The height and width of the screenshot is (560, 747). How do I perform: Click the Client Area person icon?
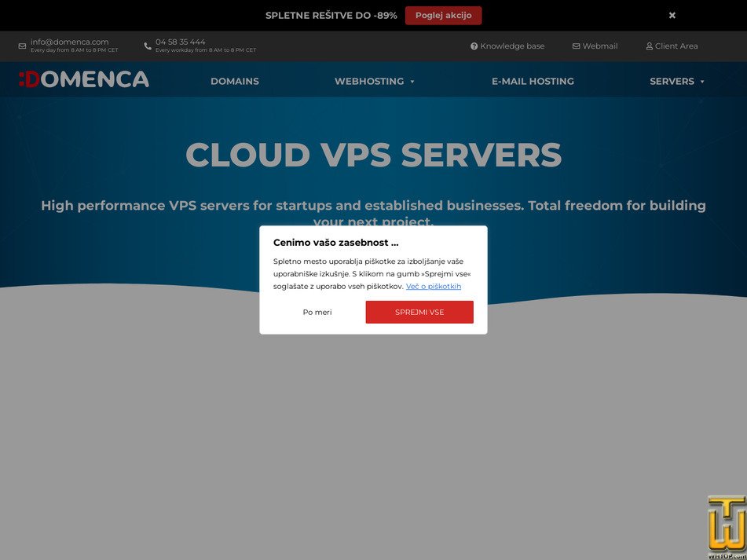click(x=648, y=46)
